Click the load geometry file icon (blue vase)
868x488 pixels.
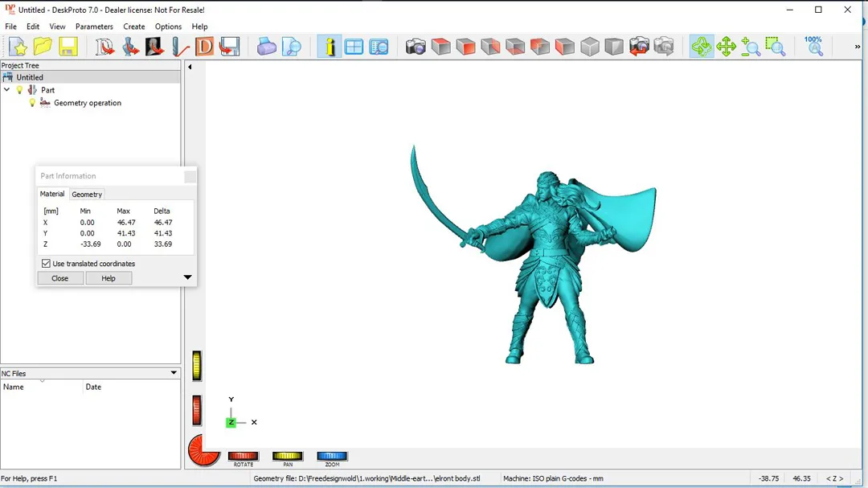click(130, 47)
